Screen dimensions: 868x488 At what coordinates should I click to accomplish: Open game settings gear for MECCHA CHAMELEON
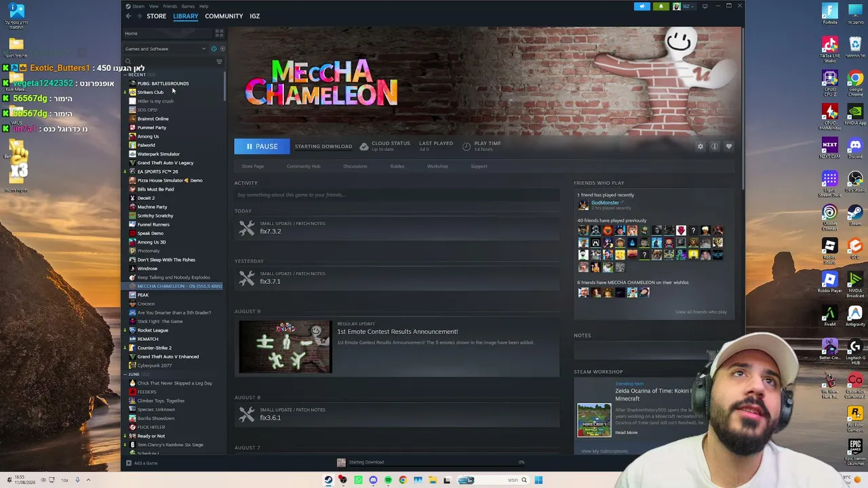pyautogui.click(x=701, y=146)
